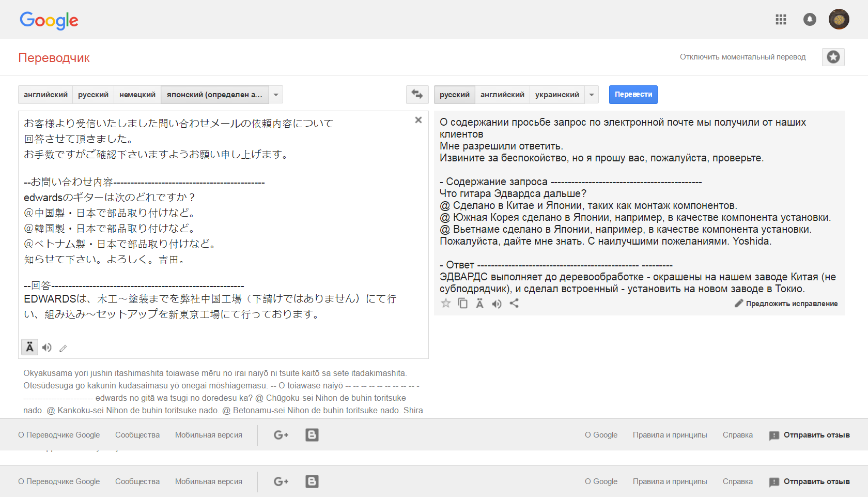Click translated line 'Мне разрешили ответить.'
The width and height of the screenshot is (868, 497).
click(501, 146)
